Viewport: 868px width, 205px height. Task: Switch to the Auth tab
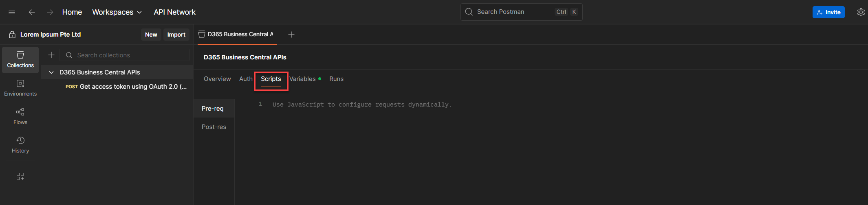[246, 79]
